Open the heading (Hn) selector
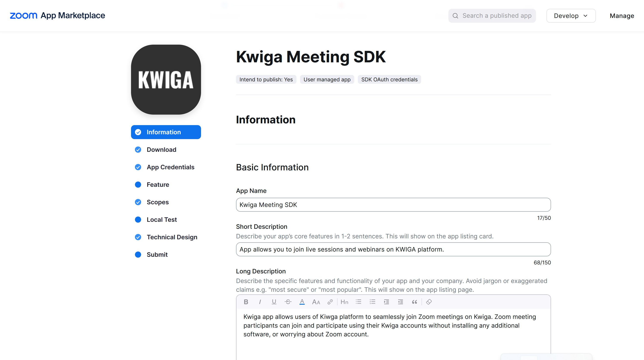The height and width of the screenshot is (360, 644). point(345,302)
